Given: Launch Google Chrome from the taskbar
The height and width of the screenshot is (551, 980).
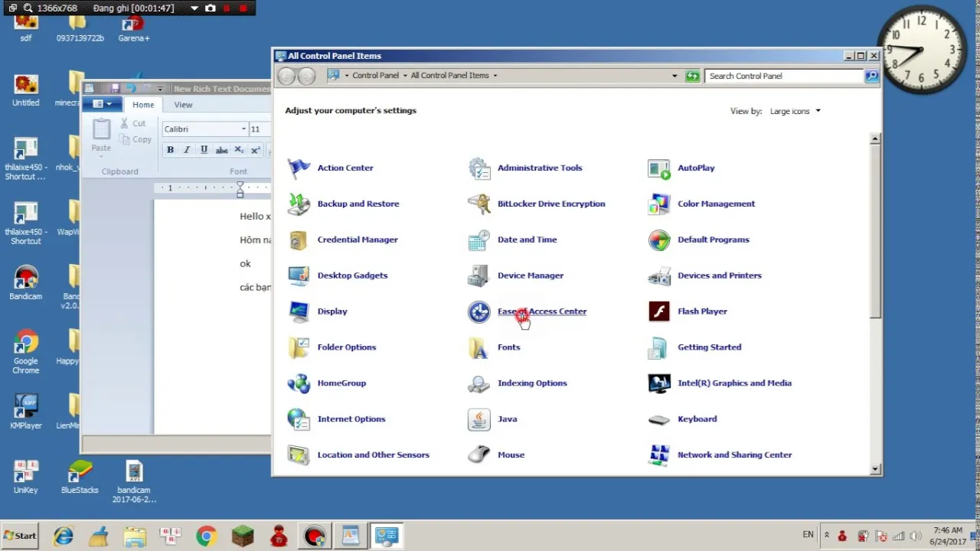Looking at the screenshot, I should coord(206,535).
